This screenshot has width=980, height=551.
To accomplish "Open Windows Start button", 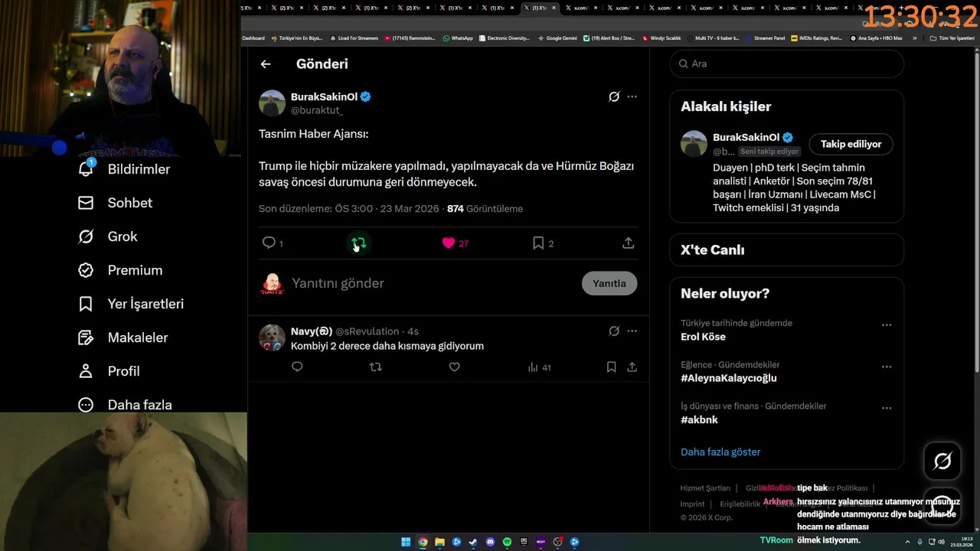I will (x=406, y=542).
